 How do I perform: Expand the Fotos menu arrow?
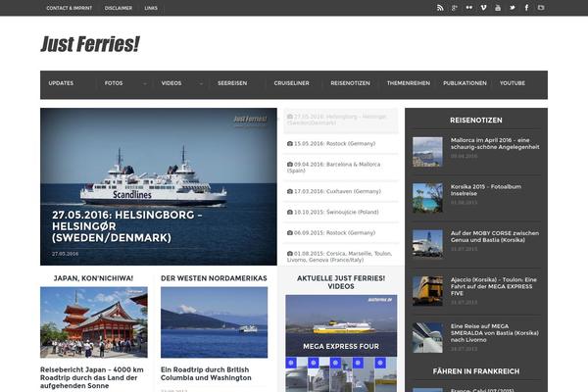pyautogui.click(x=145, y=83)
